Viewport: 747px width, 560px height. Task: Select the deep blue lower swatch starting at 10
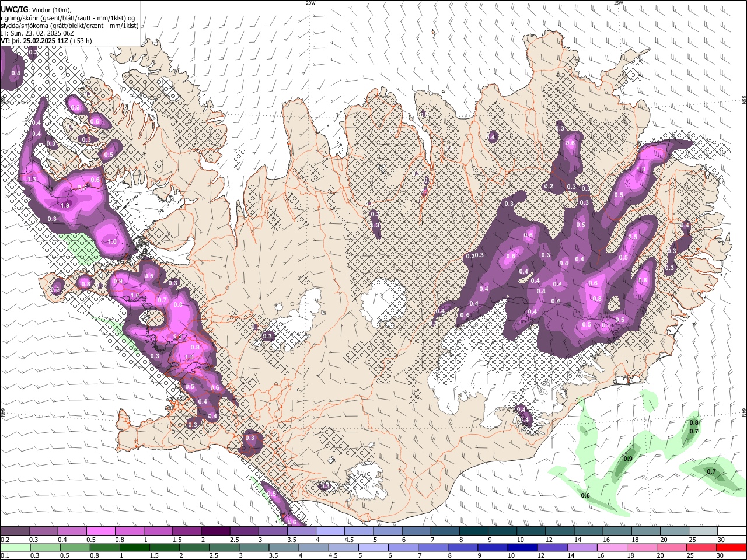click(523, 548)
